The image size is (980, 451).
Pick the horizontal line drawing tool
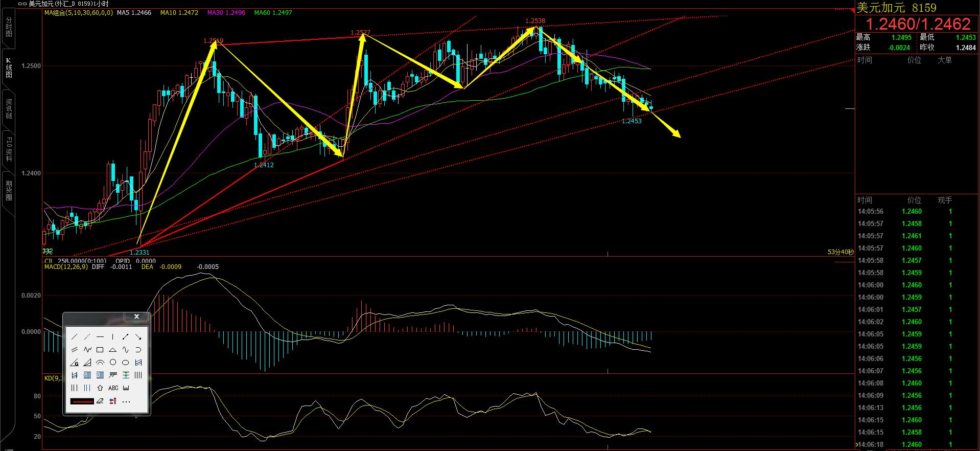tap(100, 336)
